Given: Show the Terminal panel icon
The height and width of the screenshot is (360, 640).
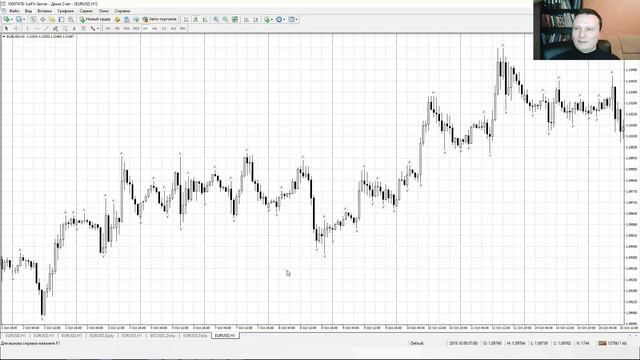Looking at the screenshot, I should (61, 19).
